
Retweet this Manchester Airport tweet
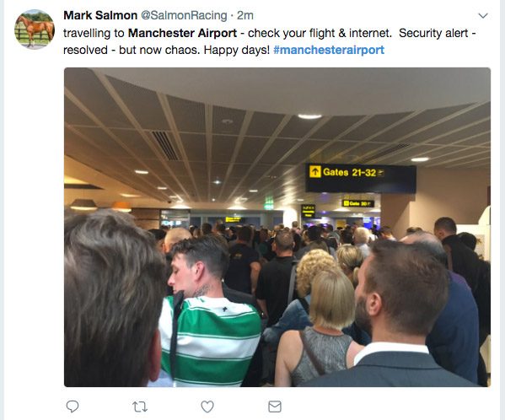[140, 407]
